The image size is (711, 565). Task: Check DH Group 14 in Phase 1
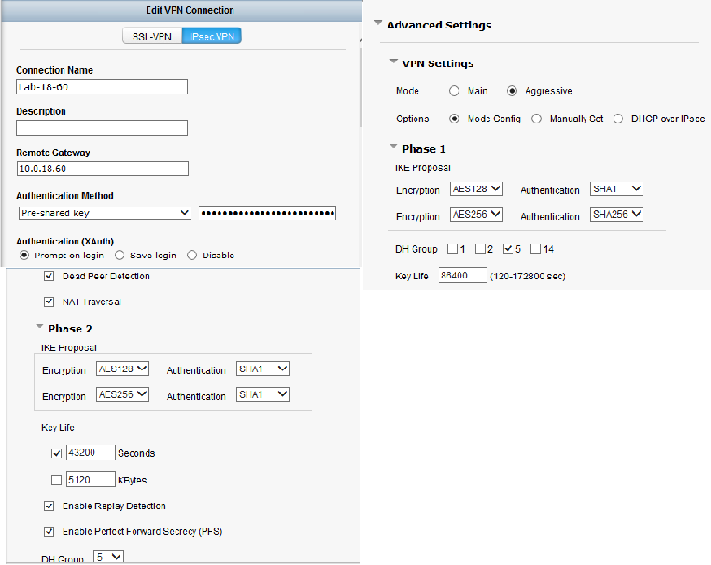tap(535, 248)
